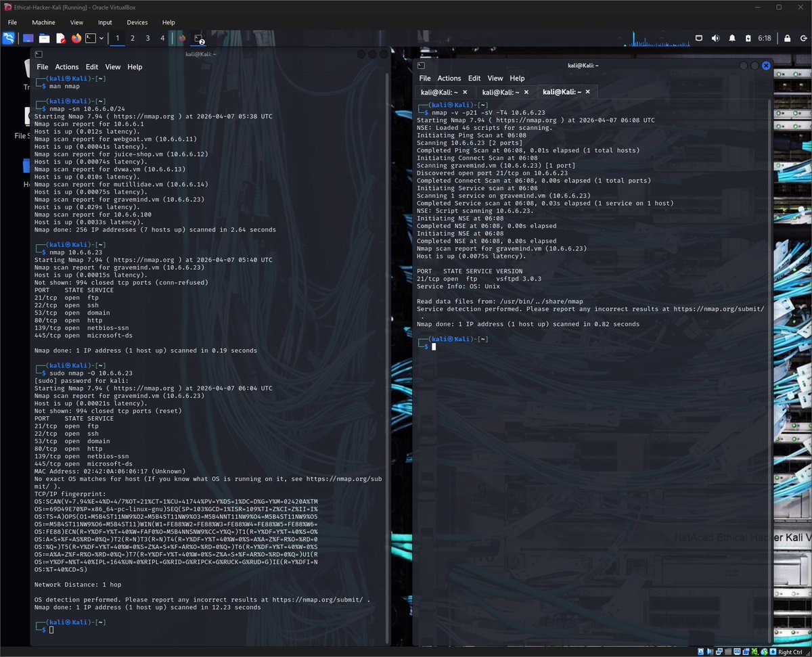
Task: Open Help menu in left terminal
Action: pos(135,67)
